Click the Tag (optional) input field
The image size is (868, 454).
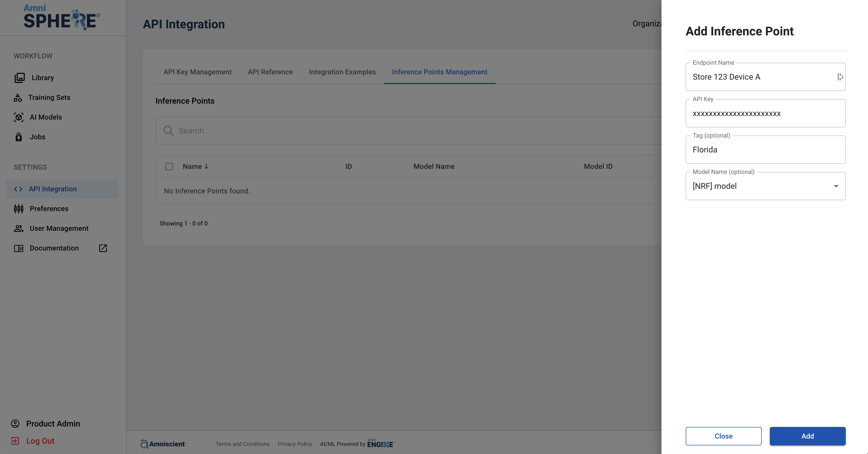tap(765, 150)
